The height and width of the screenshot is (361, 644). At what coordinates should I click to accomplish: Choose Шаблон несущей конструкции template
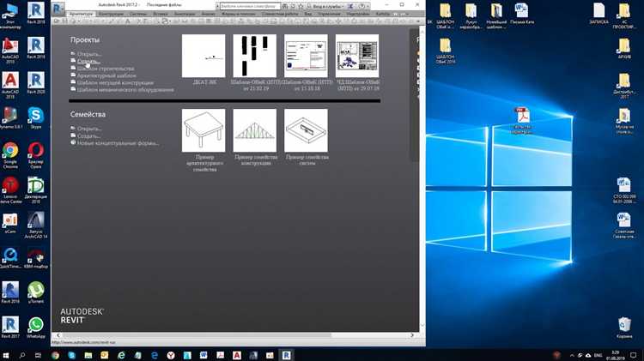115,82
